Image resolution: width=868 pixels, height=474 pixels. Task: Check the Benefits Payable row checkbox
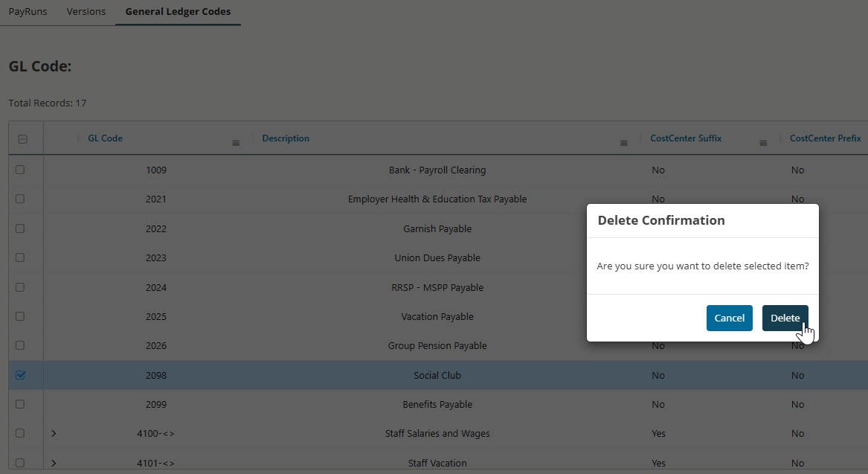point(20,404)
